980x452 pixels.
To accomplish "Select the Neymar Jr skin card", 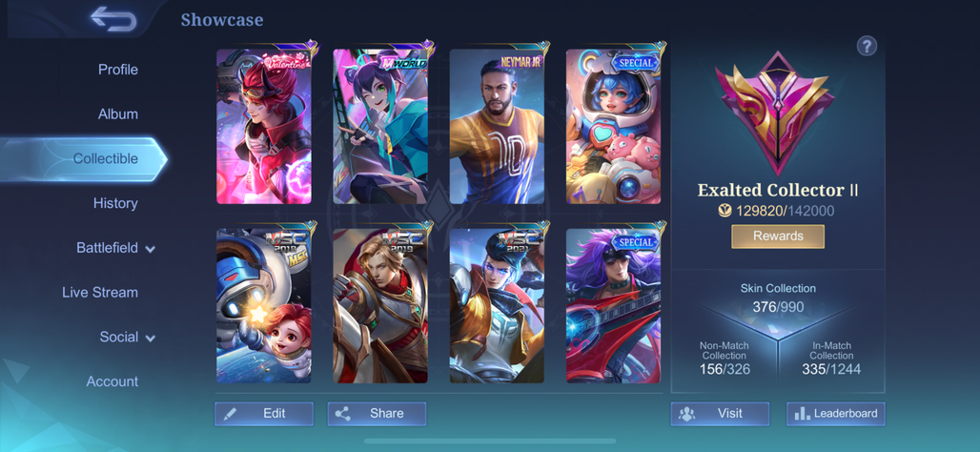I will click(x=497, y=126).
